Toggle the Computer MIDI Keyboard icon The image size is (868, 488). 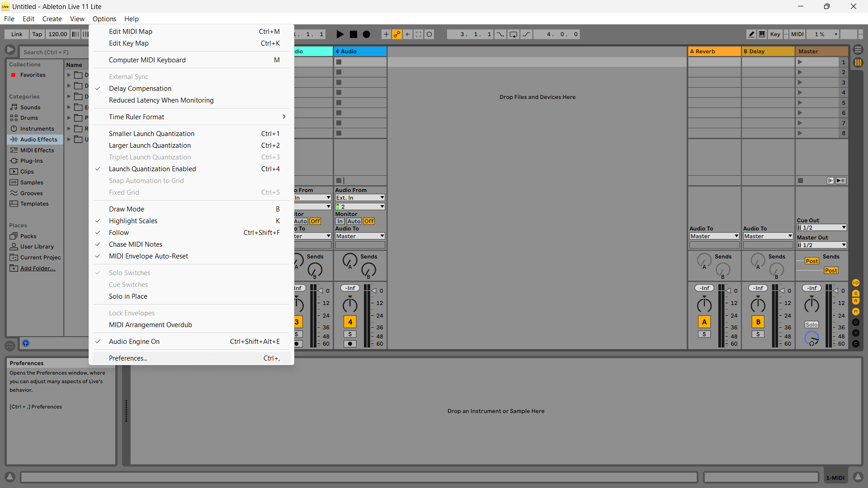point(762,34)
